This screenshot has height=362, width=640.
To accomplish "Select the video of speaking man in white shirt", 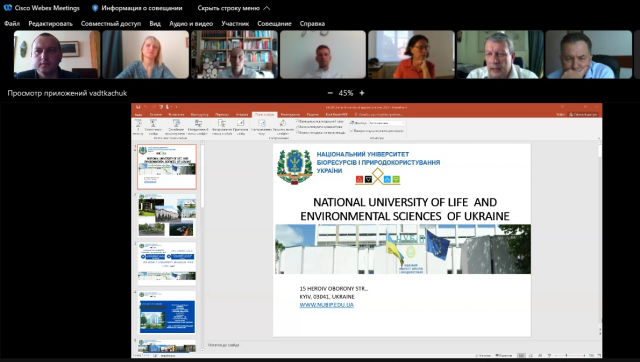I will click(500, 54).
